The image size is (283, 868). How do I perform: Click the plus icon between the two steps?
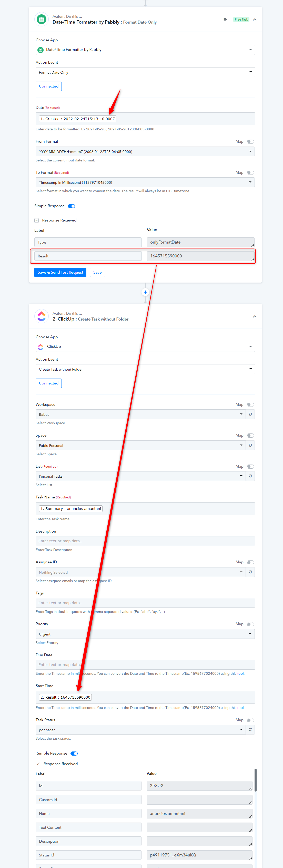pos(145,292)
